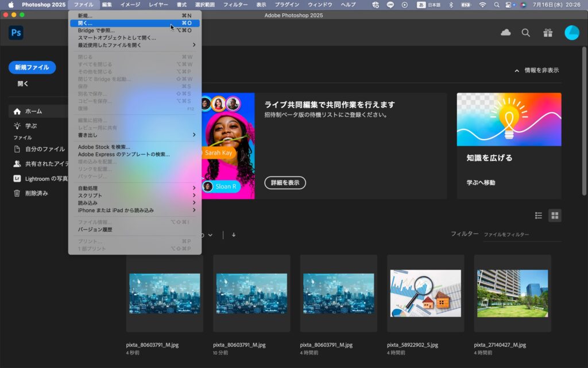Image resolution: width=588 pixels, height=368 pixels.
Task: Follow the 学ぶへ移動 link
Action: point(481,182)
